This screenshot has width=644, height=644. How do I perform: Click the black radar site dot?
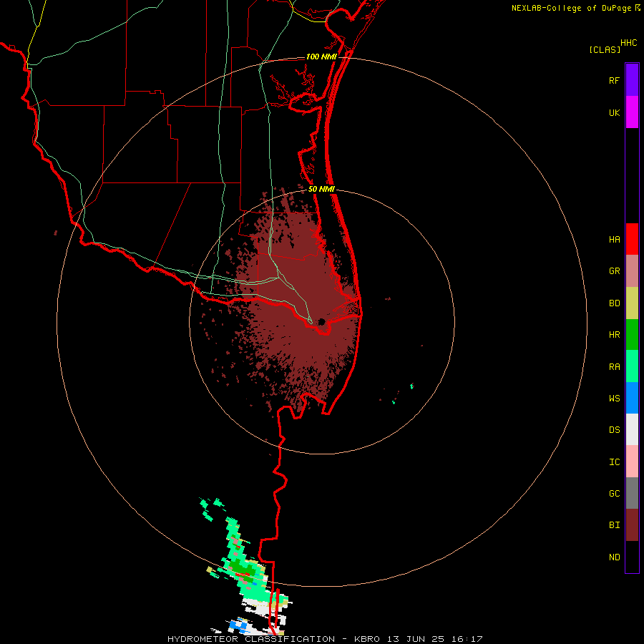[321, 321]
